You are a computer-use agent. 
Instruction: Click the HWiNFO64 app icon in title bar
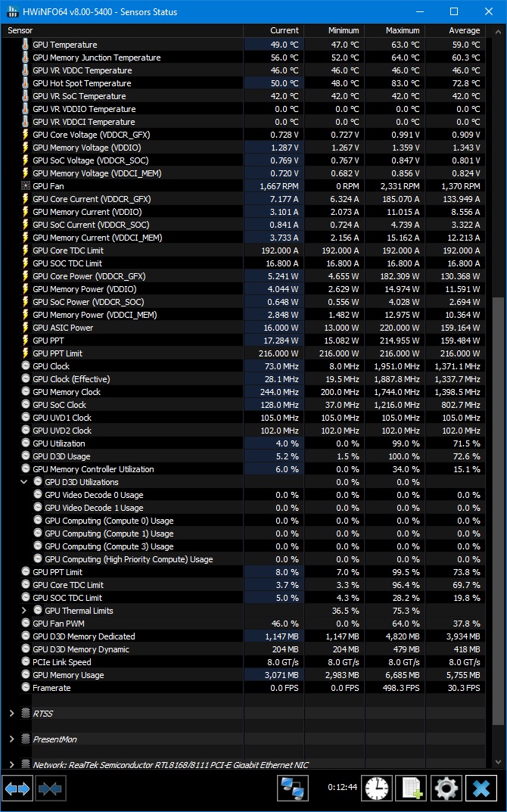(x=14, y=11)
